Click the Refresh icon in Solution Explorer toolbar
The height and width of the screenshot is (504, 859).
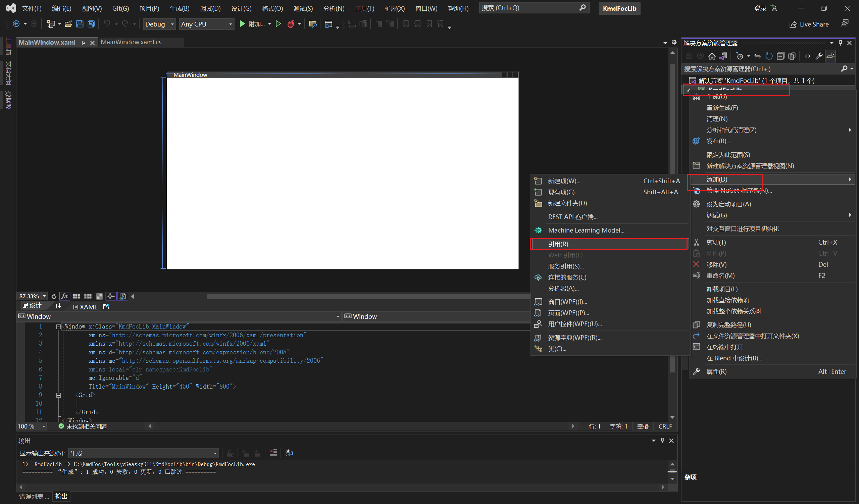pos(769,56)
